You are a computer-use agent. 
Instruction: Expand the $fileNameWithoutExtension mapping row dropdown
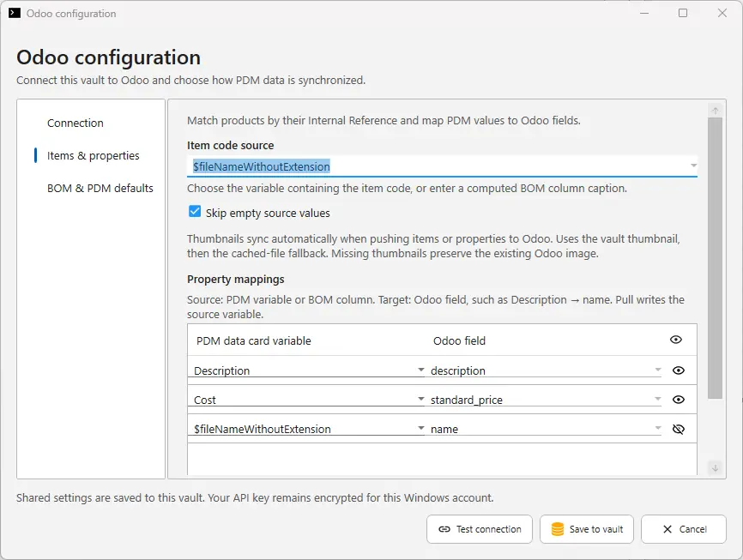pos(420,428)
